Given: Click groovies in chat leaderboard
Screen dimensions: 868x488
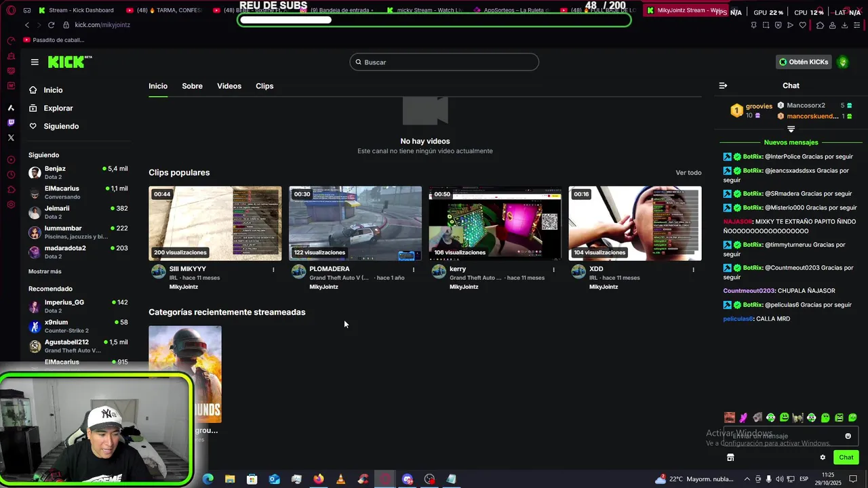Looking at the screenshot, I should [759, 106].
